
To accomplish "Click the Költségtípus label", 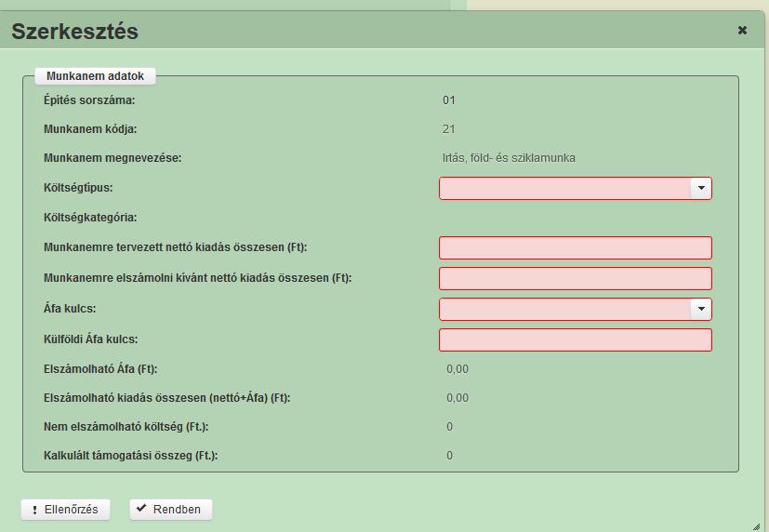I will 78,188.
